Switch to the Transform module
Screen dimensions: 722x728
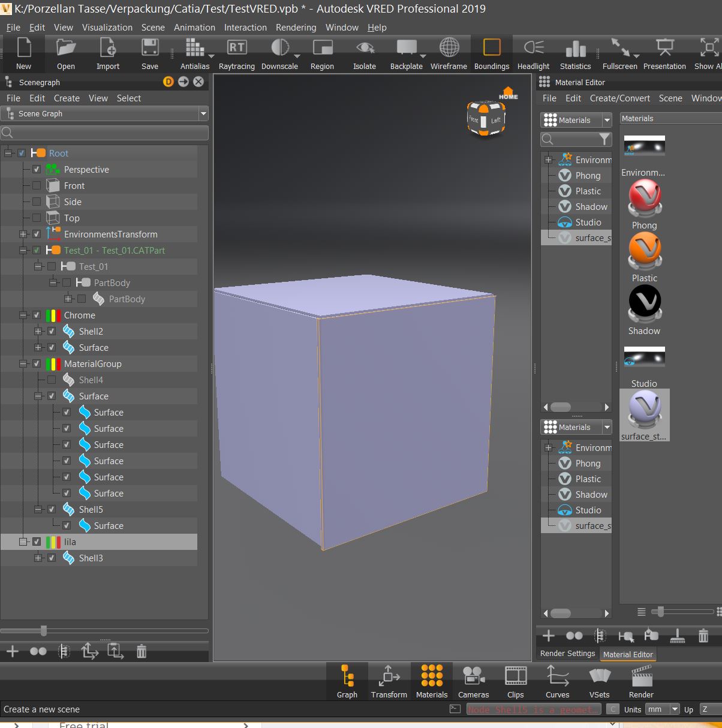389,682
